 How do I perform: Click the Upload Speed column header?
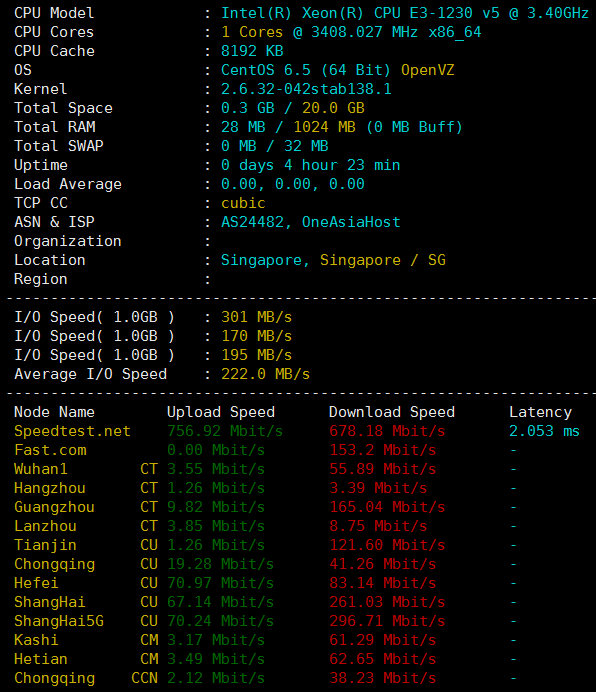click(221, 412)
